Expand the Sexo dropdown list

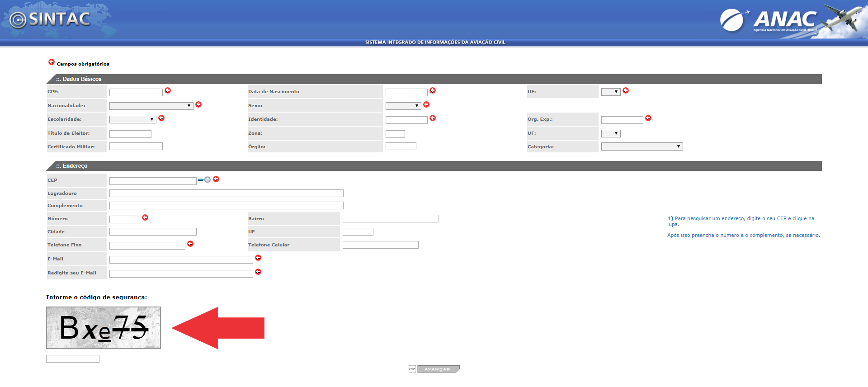coord(403,106)
